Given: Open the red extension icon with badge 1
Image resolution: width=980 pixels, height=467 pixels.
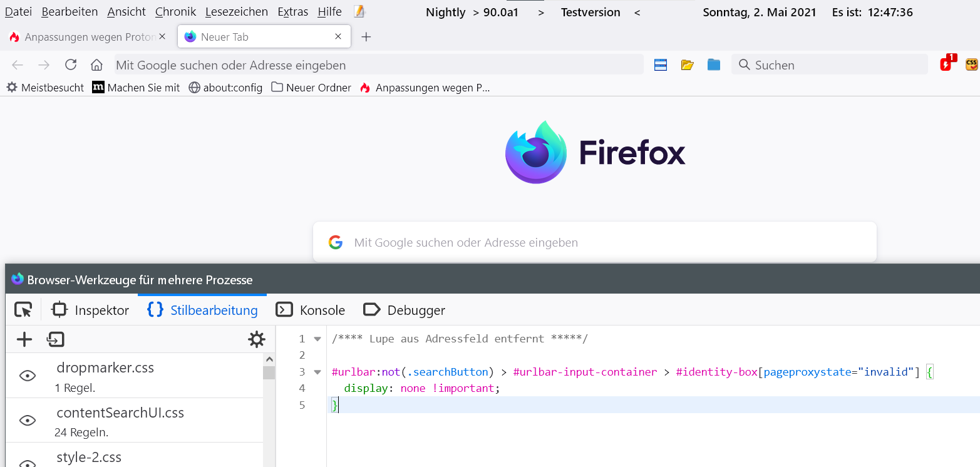Looking at the screenshot, I should (x=947, y=63).
